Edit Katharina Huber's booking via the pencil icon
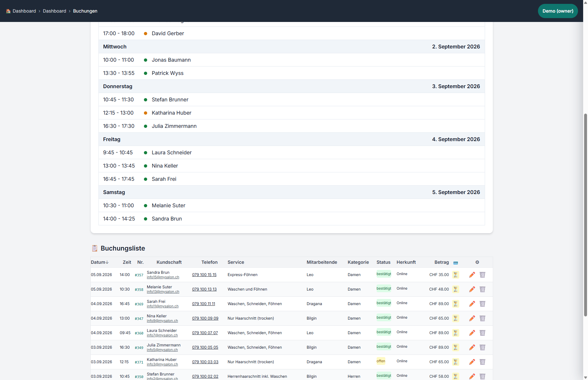588x380 pixels. point(472,362)
